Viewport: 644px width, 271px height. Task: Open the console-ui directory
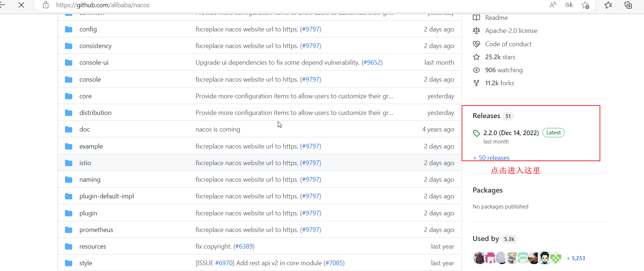[x=94, y=63]
